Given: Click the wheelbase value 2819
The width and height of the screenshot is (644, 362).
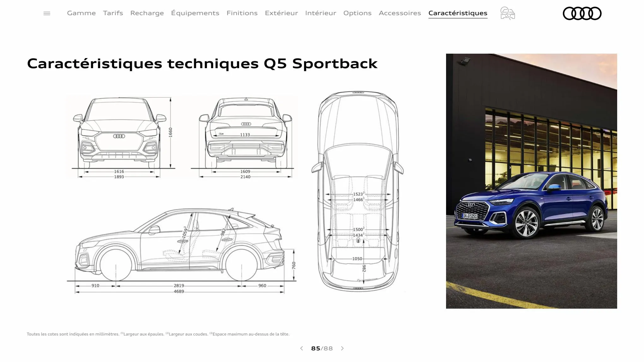Looking at the screenshot, I should [179, 286].
